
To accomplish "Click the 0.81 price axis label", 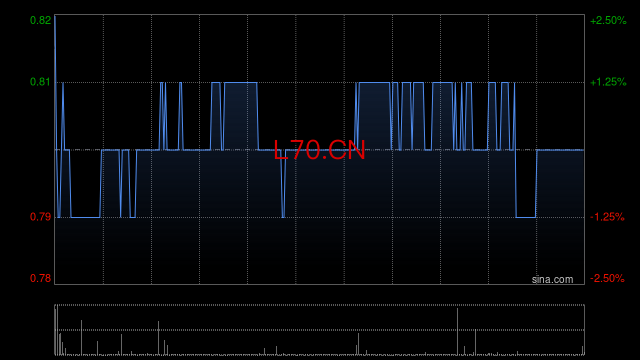I will [40, 82].
